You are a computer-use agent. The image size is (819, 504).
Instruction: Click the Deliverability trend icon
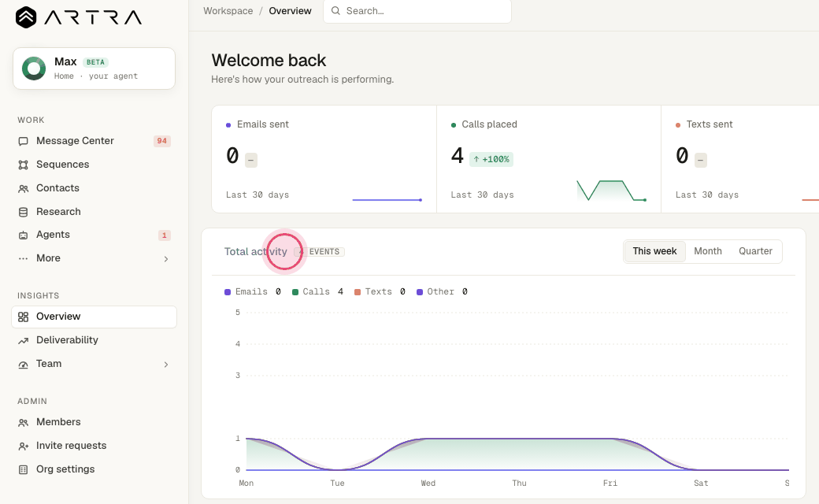click(23, 340)
